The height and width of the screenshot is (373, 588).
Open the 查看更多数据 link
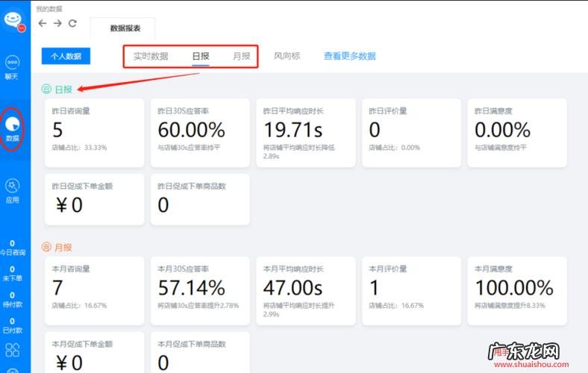[349, 56]
